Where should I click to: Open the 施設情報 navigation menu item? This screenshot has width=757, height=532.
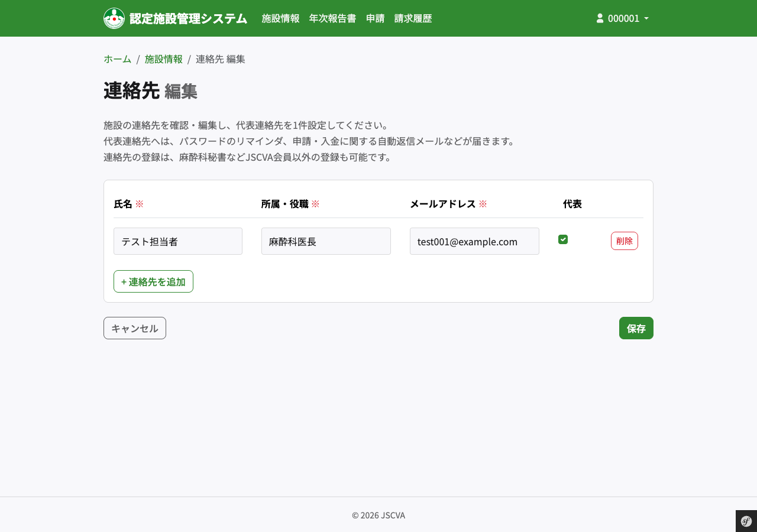tap(280, 18)
